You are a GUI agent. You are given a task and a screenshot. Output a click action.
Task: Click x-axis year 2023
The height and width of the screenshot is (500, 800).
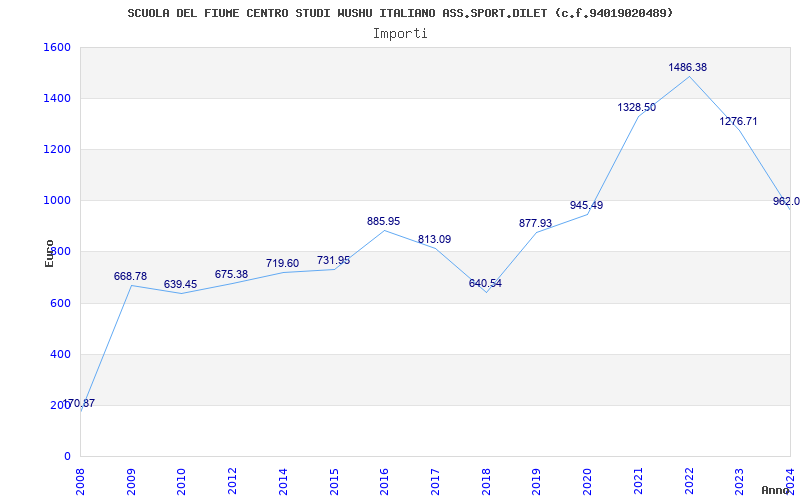[739, 481]
